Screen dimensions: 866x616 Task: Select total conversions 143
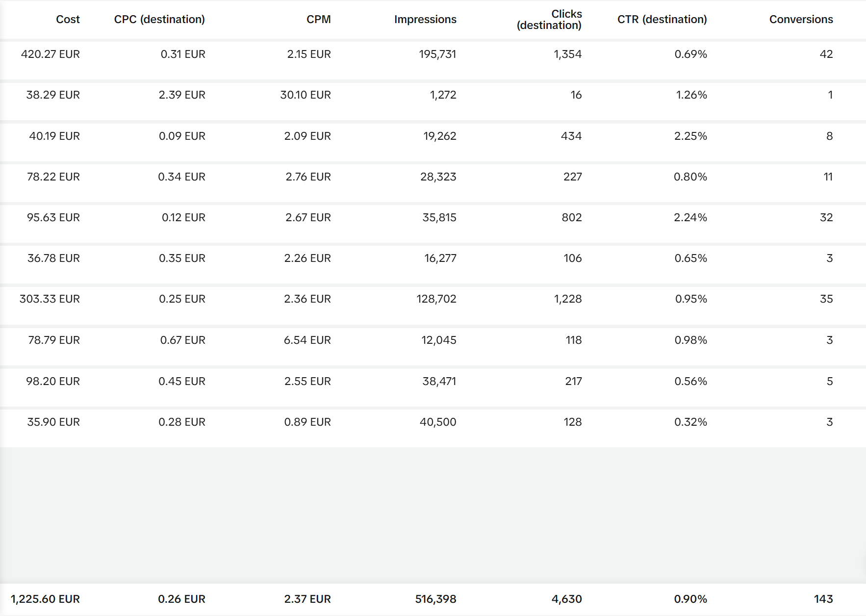(823, 599)
